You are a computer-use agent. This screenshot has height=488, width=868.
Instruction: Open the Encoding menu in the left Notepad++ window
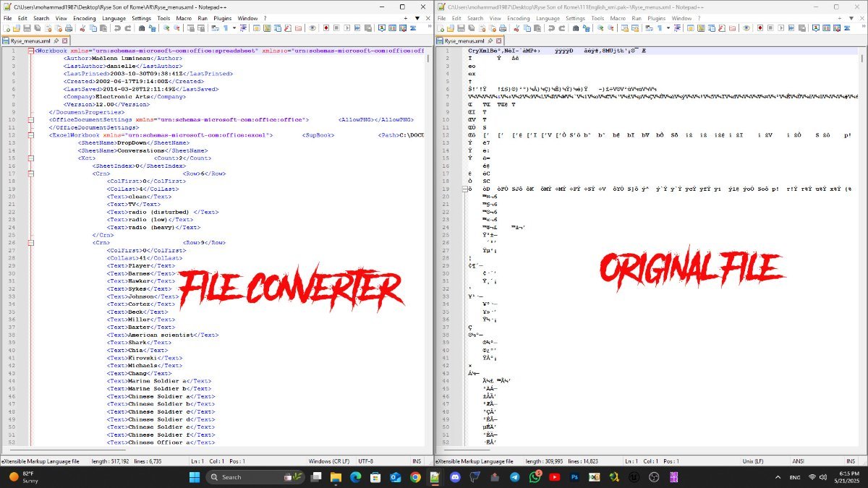(x=84, y=18)
